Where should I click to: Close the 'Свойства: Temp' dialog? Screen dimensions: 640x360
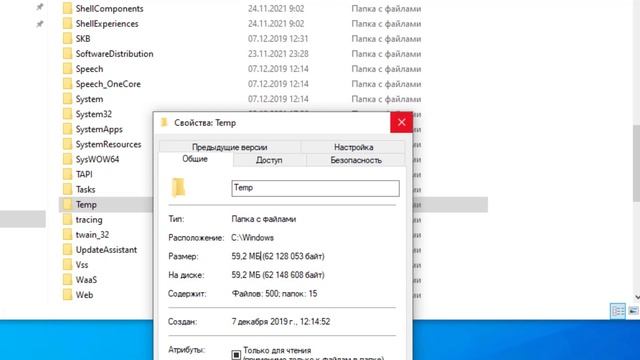pyautogui.click(x=401, y=122)
